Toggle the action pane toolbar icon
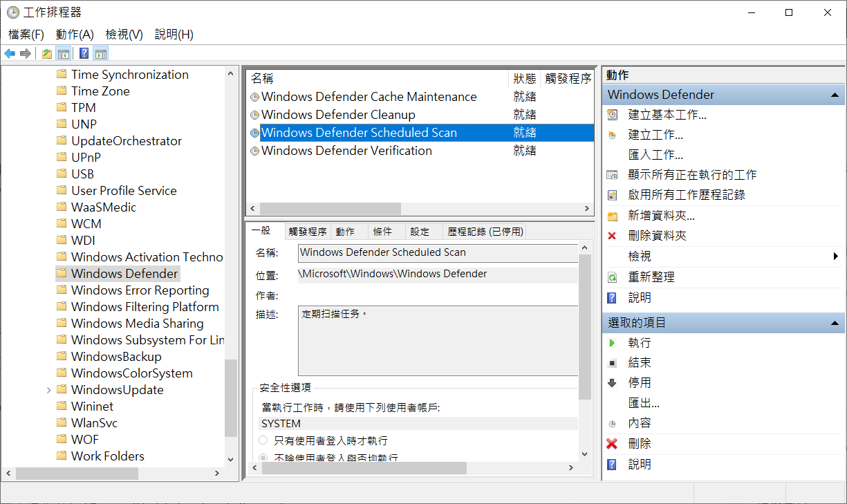 pyautogui.click(x=100, y=53)
